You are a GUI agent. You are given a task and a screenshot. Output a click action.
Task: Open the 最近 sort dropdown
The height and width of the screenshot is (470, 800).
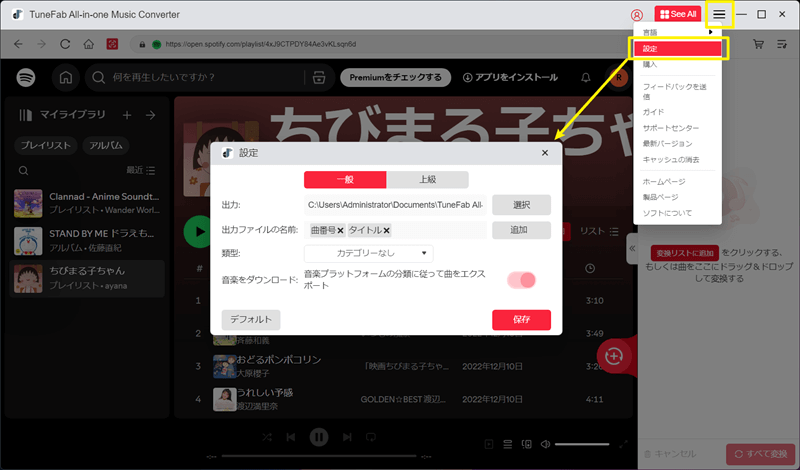point(141,170)
